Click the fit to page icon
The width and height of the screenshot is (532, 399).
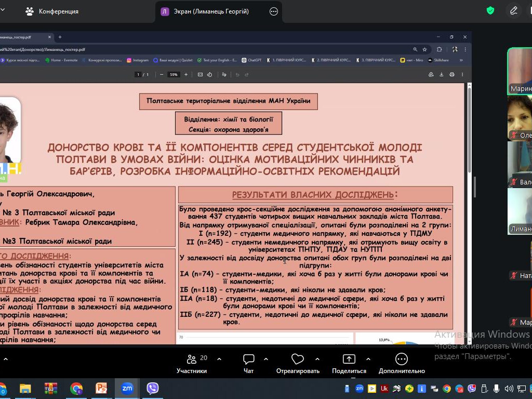point(200,75)
